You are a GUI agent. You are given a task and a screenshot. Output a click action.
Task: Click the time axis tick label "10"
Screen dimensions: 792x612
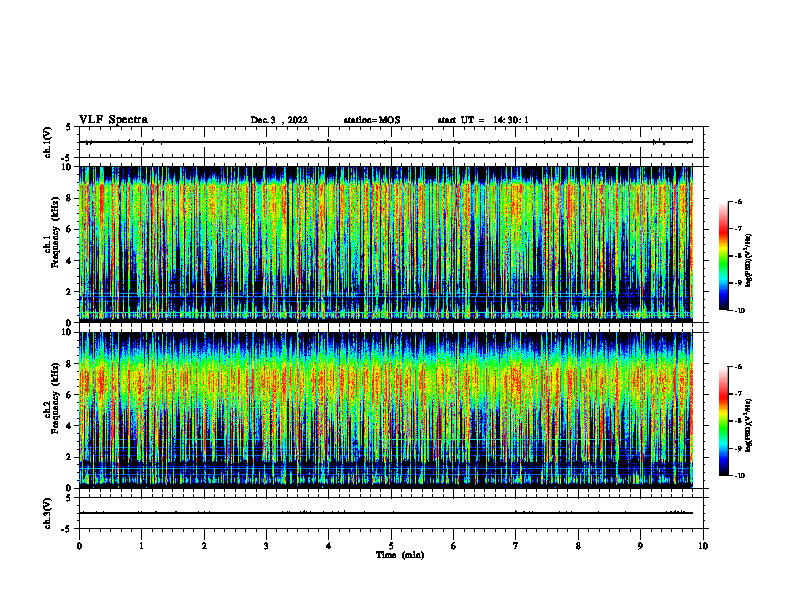pos(703,546)
